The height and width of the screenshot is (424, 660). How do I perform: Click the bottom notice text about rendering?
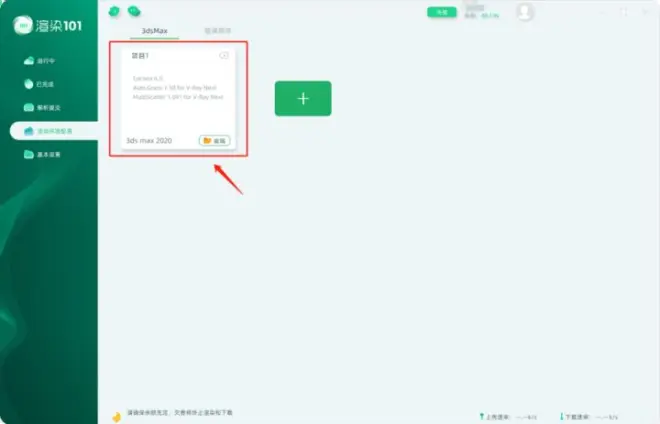[x=180, y=413]
